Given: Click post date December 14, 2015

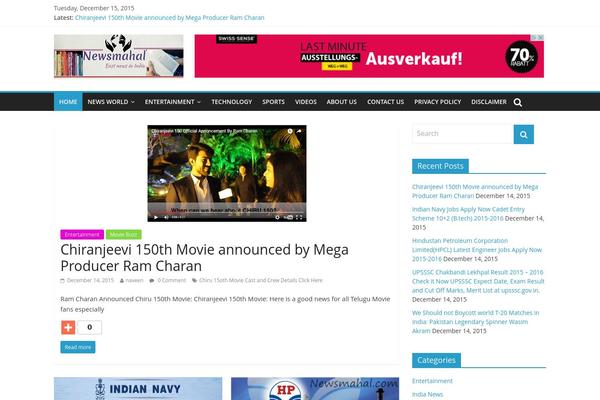Looking at the screenshot, I should [90, 280].
